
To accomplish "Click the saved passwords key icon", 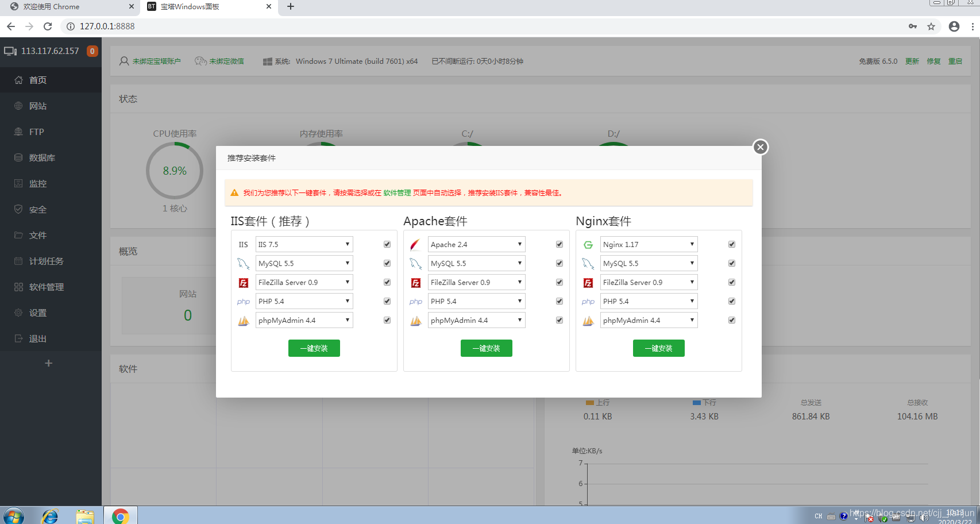I will pyautogui.click(x=913, y=26).
